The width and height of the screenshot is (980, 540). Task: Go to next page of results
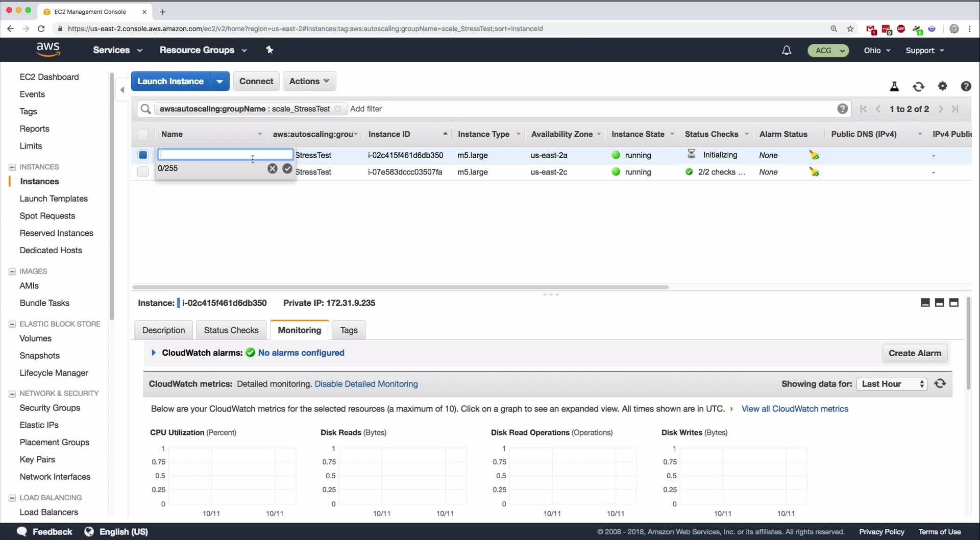[x=941, y=109]
